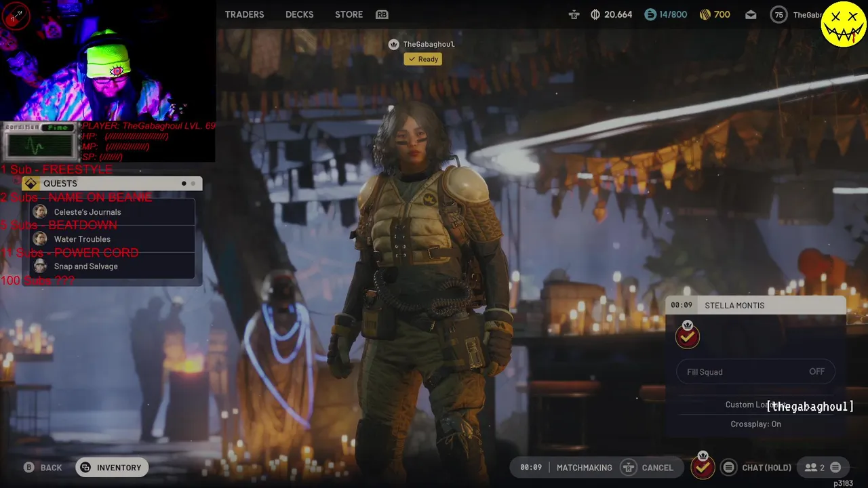Click the B controller icon beside Back

point(29,468)
